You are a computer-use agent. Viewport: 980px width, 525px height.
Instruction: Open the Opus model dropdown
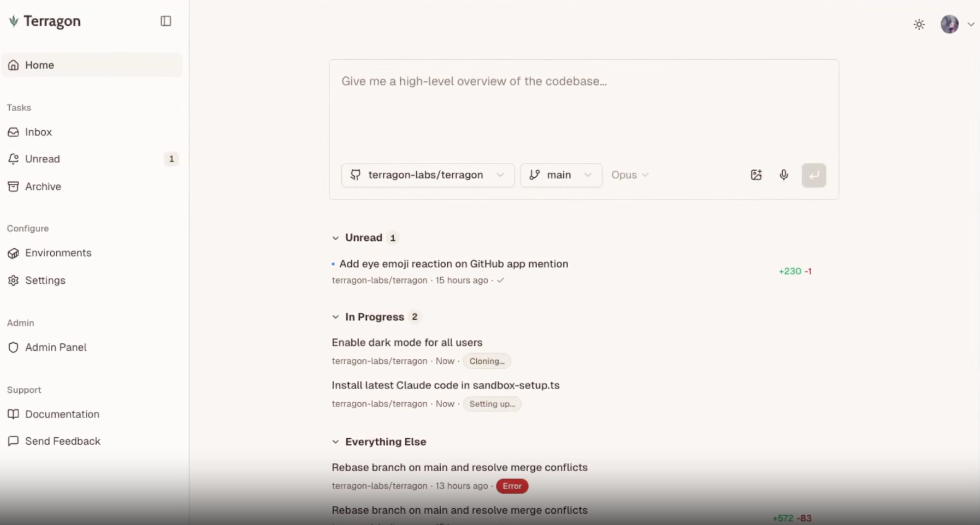[x=630, y=175]
